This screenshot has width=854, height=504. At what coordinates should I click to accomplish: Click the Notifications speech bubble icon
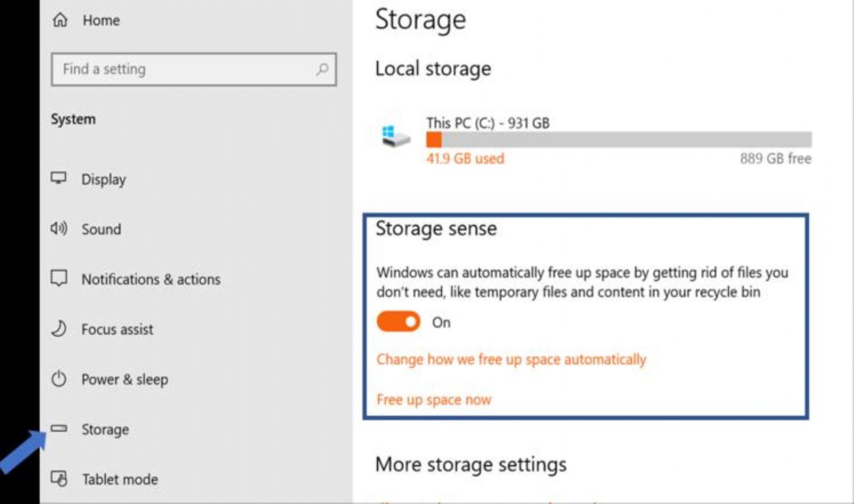pyautogui.click(x=59, y=278)
